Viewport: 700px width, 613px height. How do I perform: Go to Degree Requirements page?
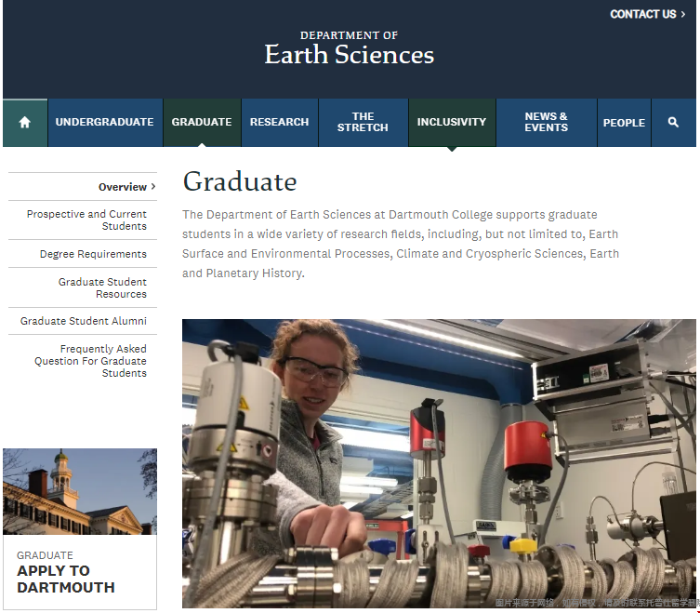(x=93, y=254)
